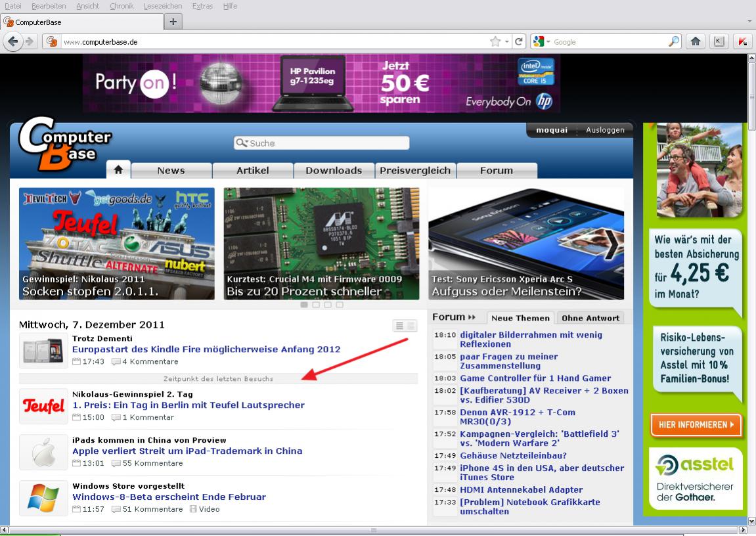The height and width of the screenshot is (536, 756).
Task: Open moquai user profile link
Action: pyautogui.click(x=552, y=129)
